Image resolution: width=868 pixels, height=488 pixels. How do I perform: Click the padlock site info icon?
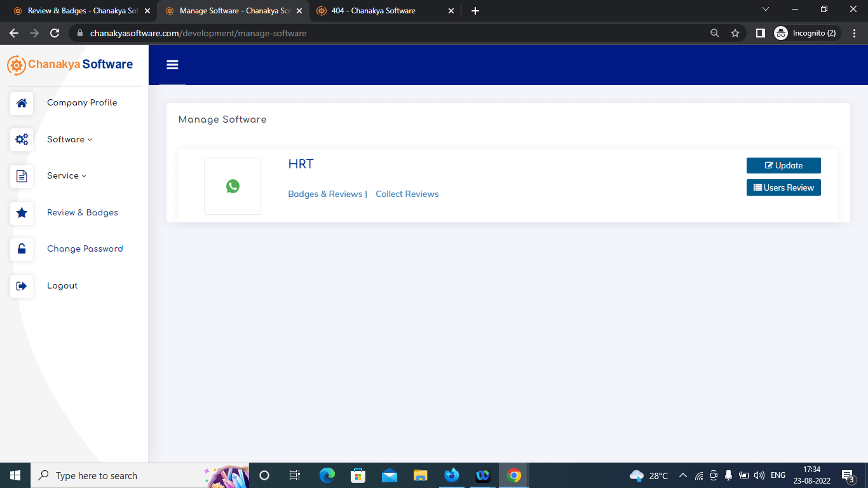tap(79, 33)
